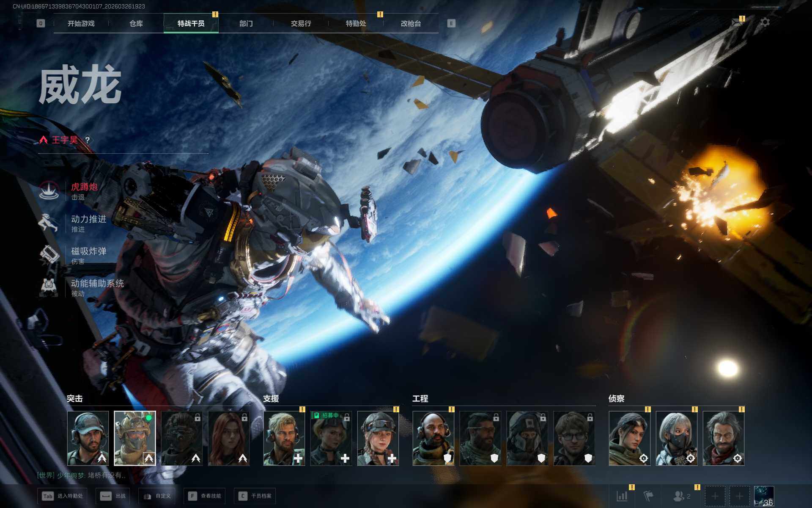Select the 动力推进 skill icon
The image size is (812, 508).
[49, 223]
